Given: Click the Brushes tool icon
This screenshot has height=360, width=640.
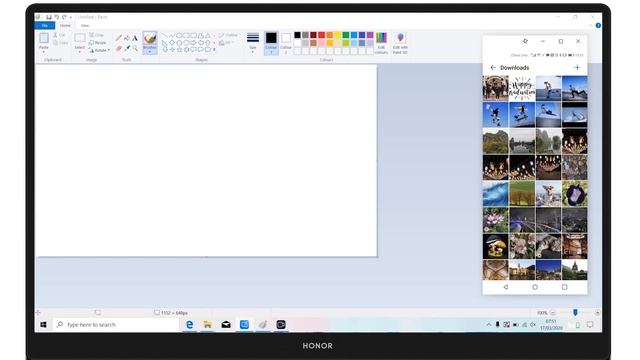Looking at the screenshot, I should 150,38.
